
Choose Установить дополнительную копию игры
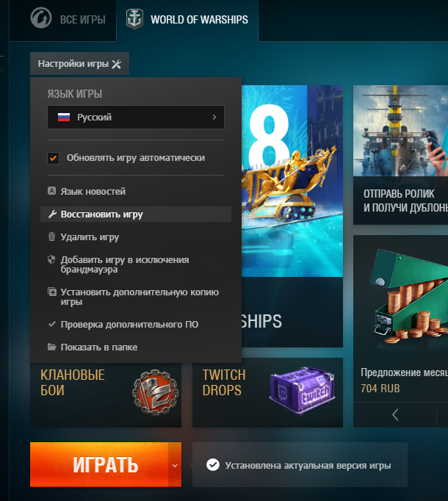[x=136, y=297]
